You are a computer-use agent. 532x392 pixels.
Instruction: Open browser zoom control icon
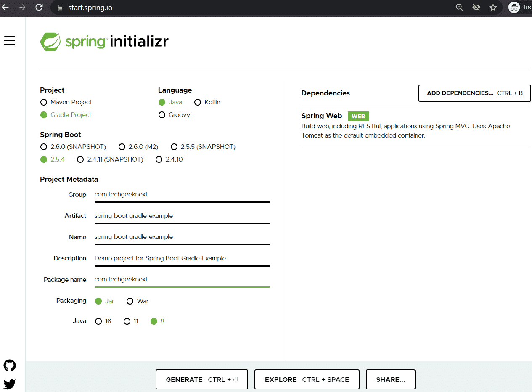[459, 7]
